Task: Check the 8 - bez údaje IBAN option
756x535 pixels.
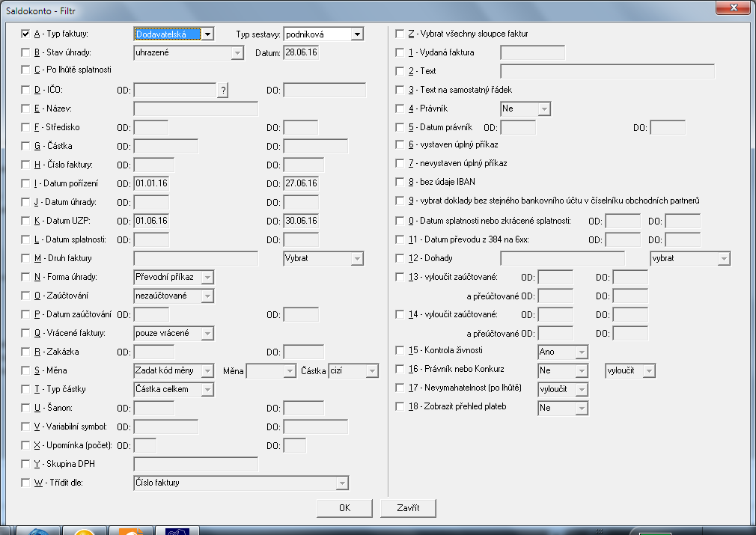Action: tap(399, 182)
